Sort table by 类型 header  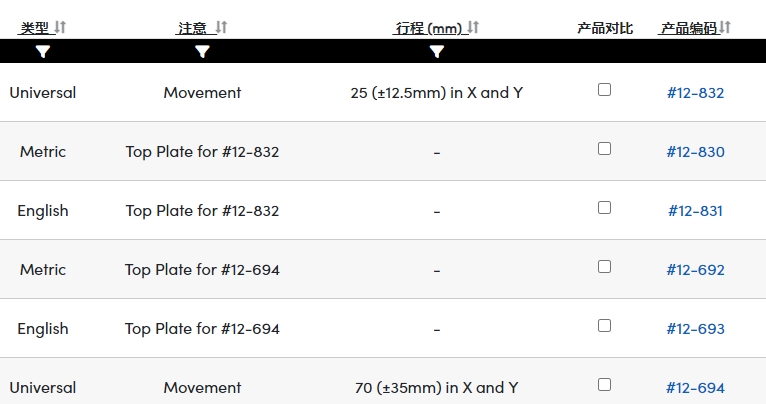point(35,28)
